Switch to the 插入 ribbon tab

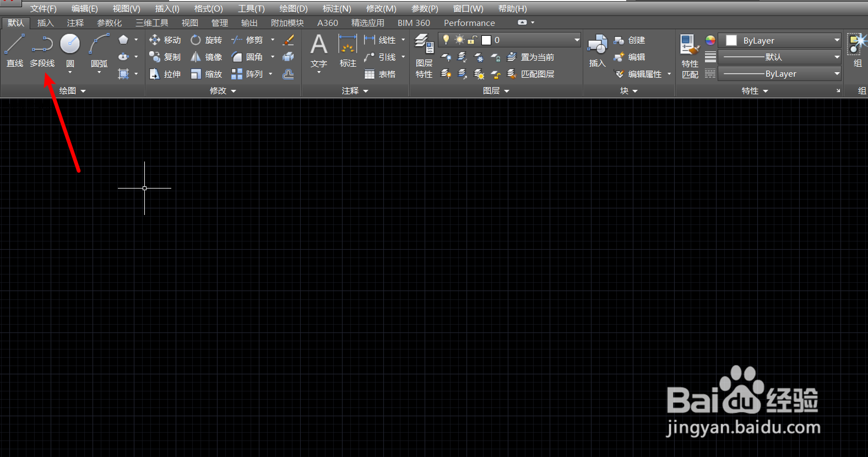(x=46, y=23)
